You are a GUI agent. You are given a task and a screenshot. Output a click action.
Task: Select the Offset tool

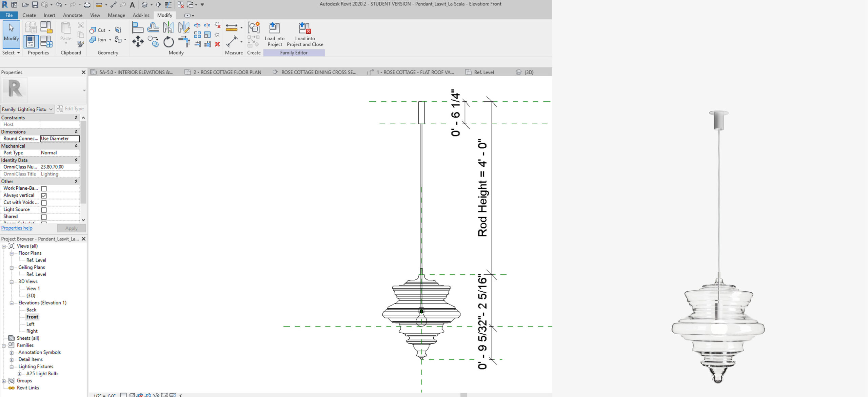(153, 27)
